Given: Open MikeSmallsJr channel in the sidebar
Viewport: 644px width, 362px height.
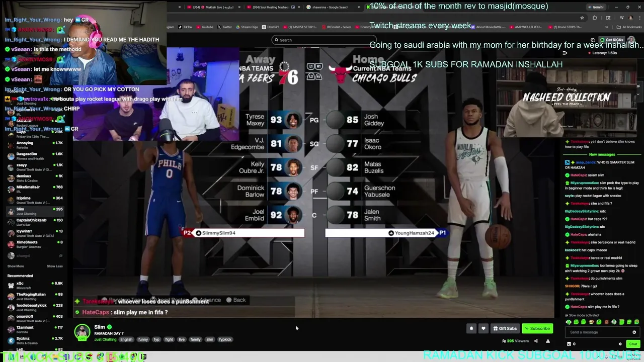Looking at the screenshot, I should [x=35, y=189].
